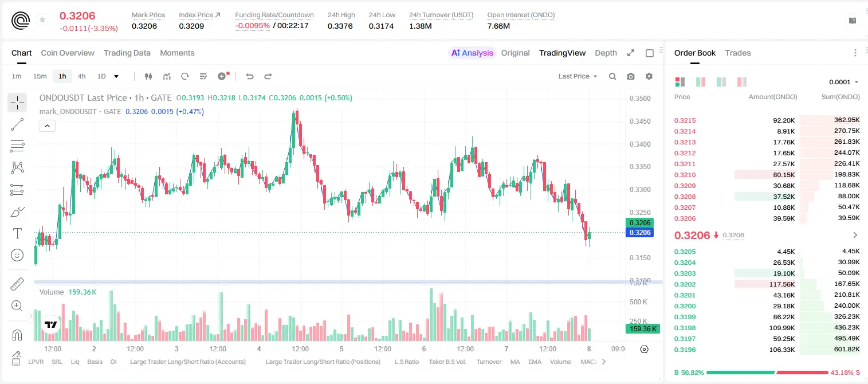Open the 0.0001 price precision dropdown
Image resolution: width=868 pixels, height=384 pixels.
pos(843,82)
